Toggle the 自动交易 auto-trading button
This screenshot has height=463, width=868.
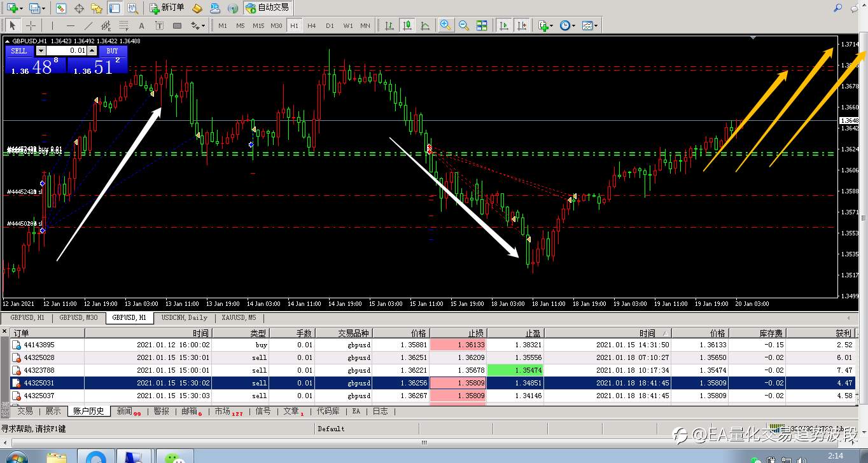coord(267,8)
